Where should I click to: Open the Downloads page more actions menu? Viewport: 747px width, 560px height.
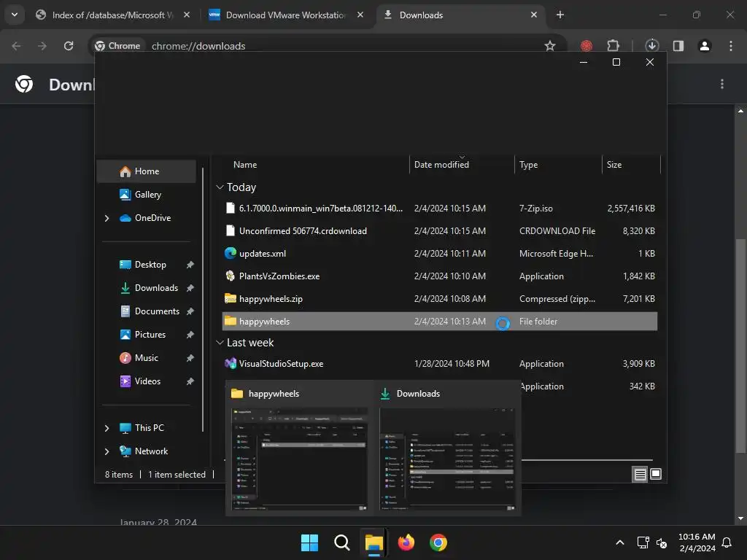click(x=722, y=85)
